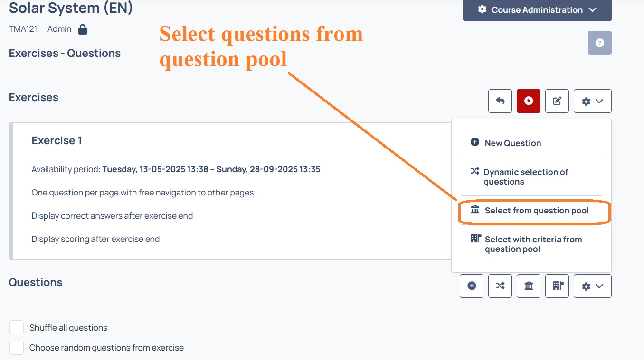Click the Solar System (EN) course title
The width and height of the screenshot is (644, 360).
71,8
